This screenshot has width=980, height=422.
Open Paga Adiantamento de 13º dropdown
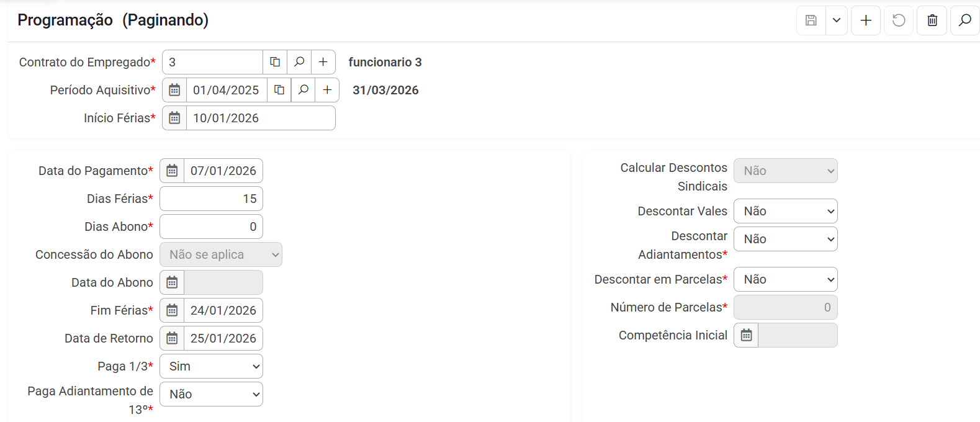click(x=211, y=394)
